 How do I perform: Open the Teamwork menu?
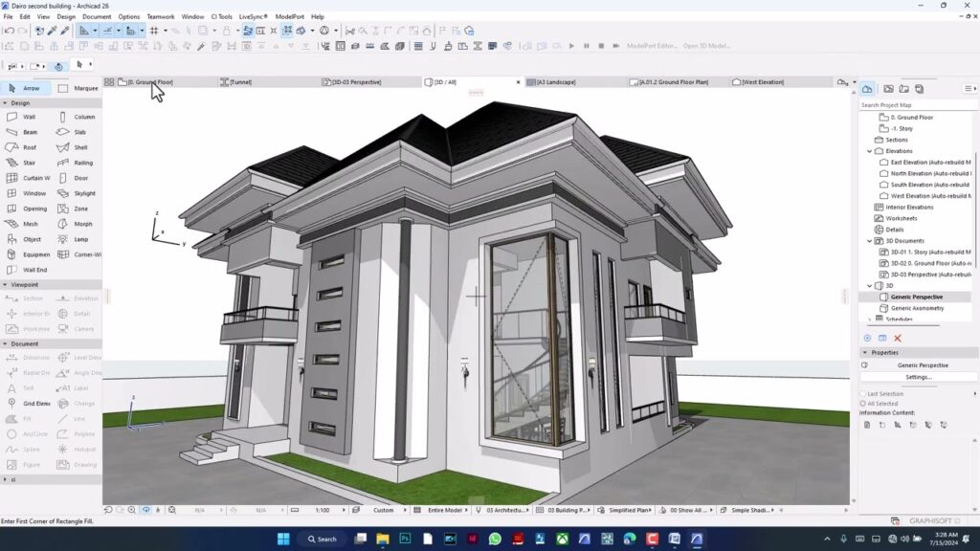coord(160,16)
